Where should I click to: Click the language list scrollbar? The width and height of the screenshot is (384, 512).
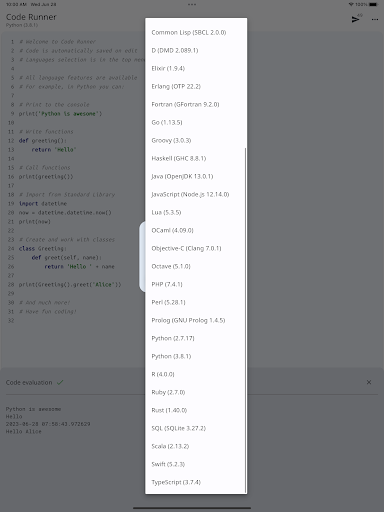pyautogui.click(x=246, y=320)
